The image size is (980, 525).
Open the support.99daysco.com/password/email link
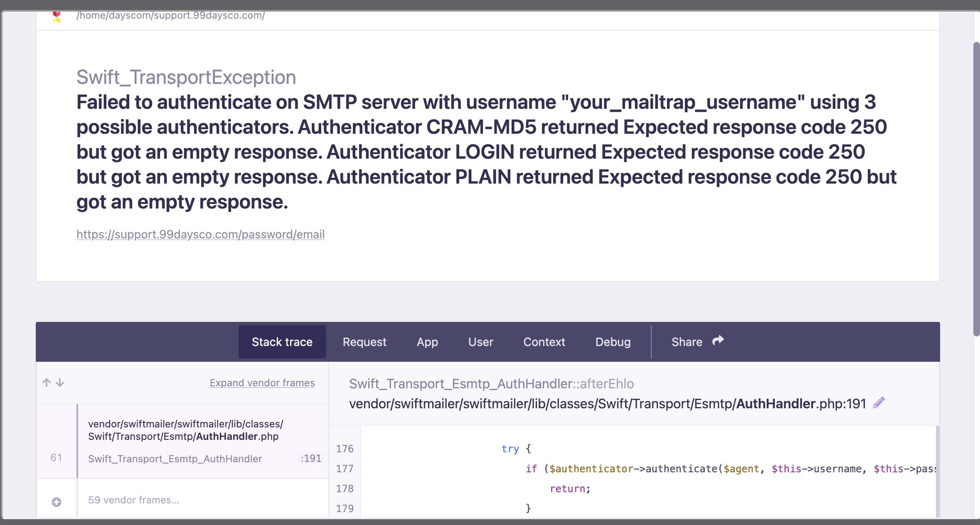200,234
